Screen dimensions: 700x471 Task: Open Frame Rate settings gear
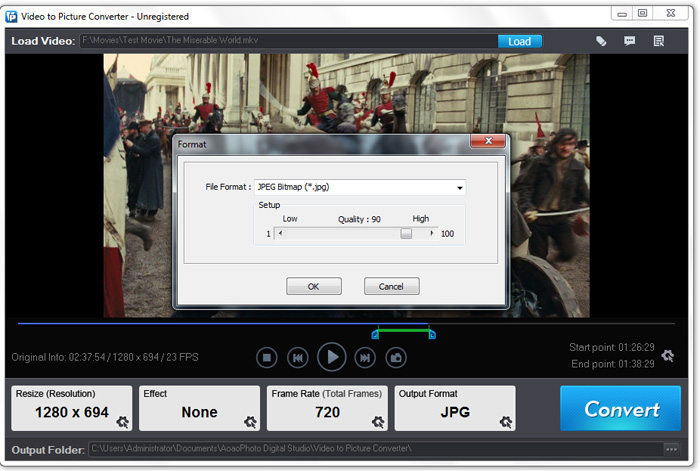(x=378, y=421)
